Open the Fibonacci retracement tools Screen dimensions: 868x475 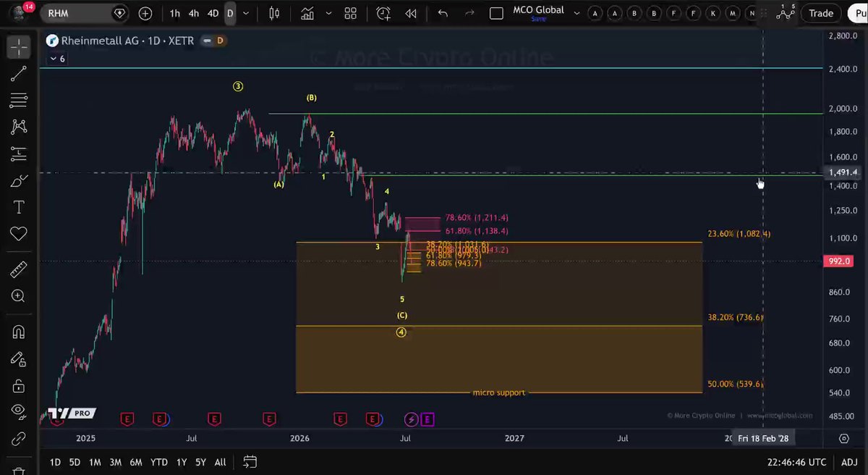[19, 100]
